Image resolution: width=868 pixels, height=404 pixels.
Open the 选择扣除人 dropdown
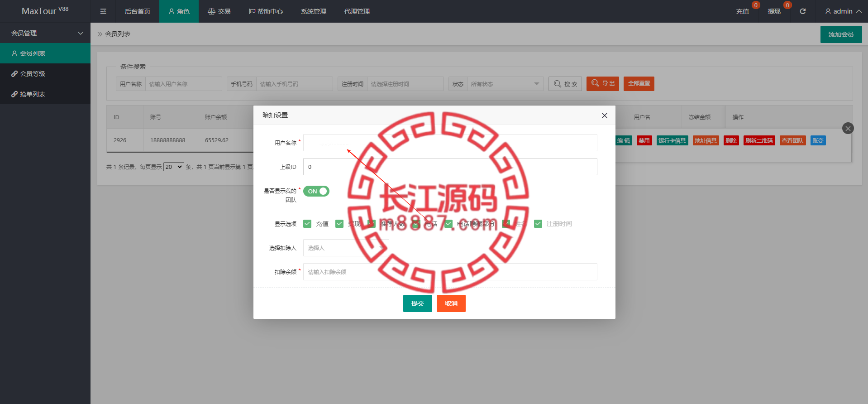[346, 248]
